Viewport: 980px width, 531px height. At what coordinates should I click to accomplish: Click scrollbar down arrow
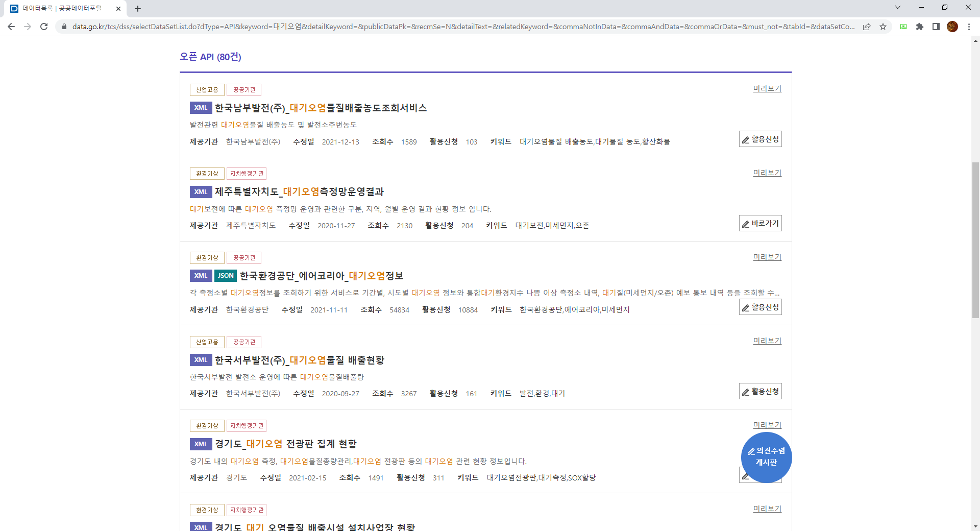tap(975, 526)
